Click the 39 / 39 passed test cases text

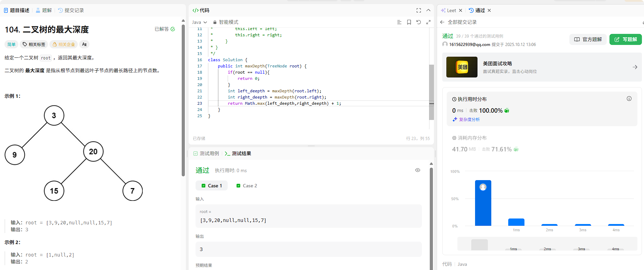pos(479,36)
